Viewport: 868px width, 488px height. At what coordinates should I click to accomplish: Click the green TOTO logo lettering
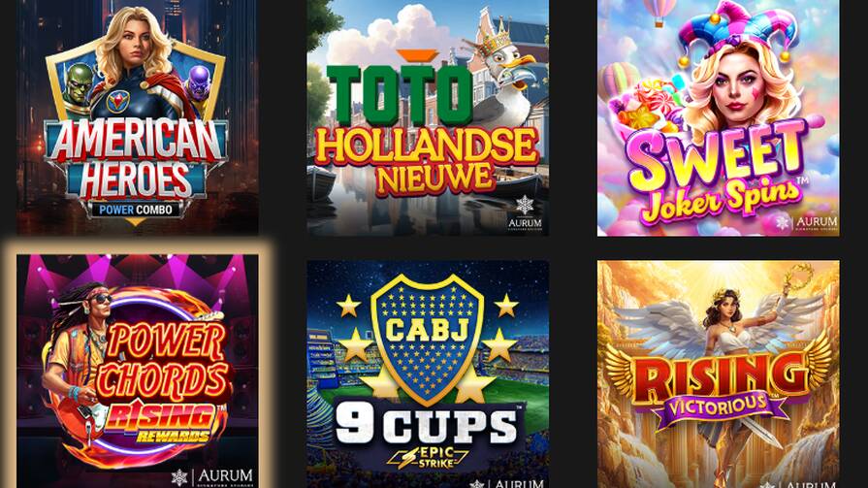400,94
